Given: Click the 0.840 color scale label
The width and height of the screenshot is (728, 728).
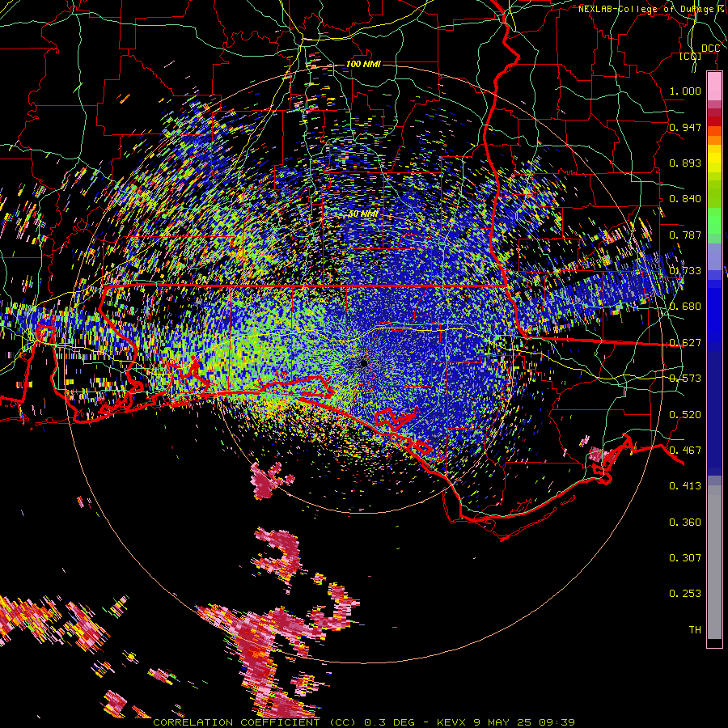Looking at the screenshot, I should pyautogui.click(x=685, y=199).
